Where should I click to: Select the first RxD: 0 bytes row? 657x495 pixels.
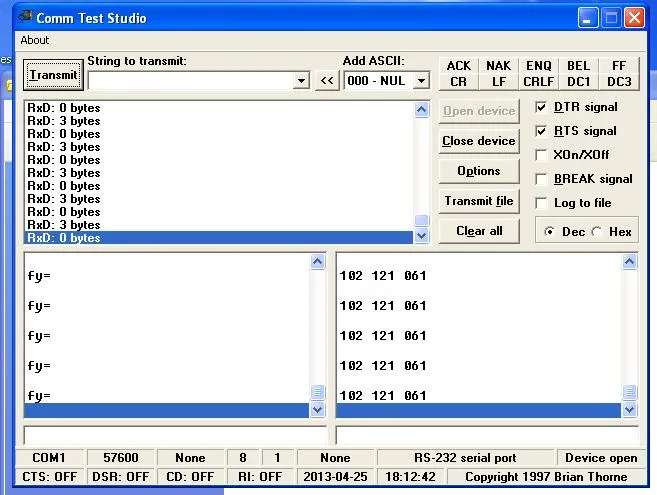(x=218, y=108)
